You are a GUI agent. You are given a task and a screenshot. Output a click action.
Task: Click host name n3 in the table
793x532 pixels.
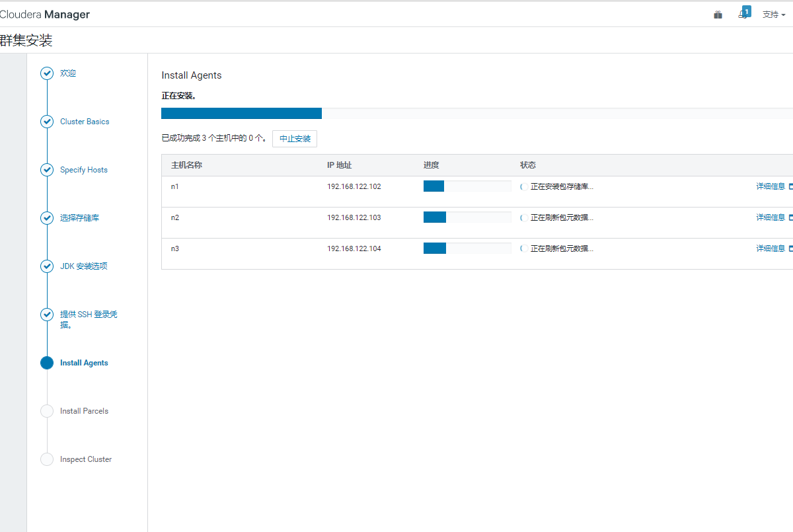pyautogui.click(x=175, y=248)
